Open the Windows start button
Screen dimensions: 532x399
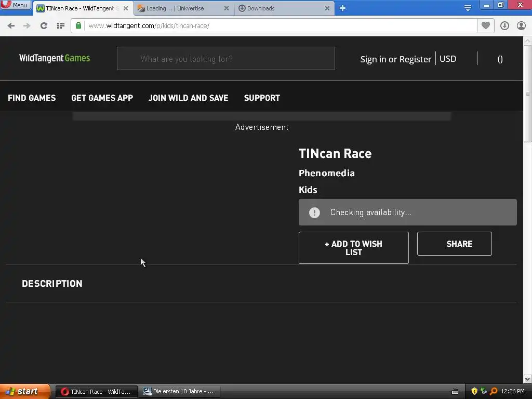(x=25, y=391)
